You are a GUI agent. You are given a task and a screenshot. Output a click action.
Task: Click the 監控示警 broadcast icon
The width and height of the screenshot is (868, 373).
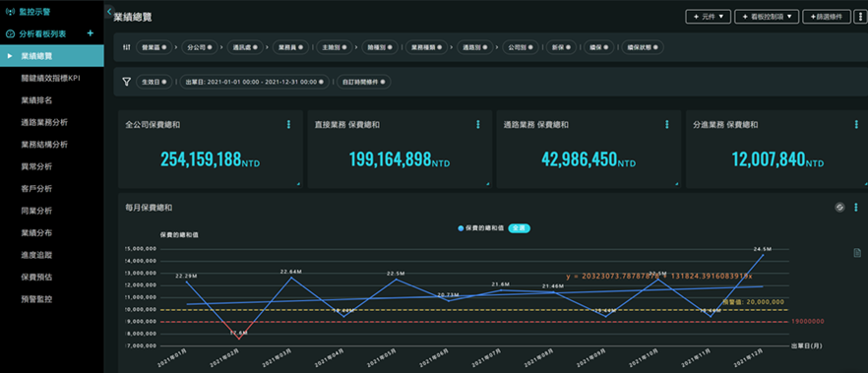click(9, 11)
